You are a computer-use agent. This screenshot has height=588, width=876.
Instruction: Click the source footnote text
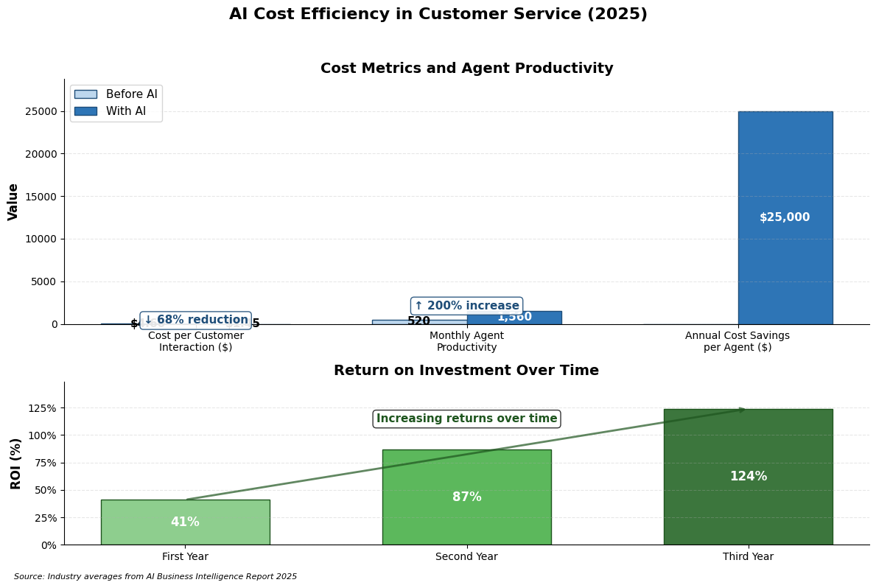(x=155, y=577)
